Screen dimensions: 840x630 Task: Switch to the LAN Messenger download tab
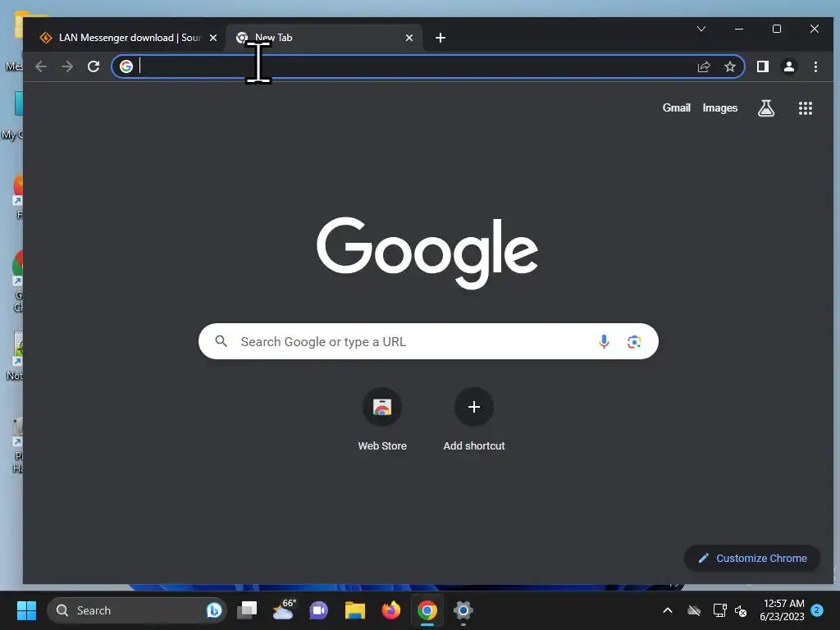pos(129,38)
